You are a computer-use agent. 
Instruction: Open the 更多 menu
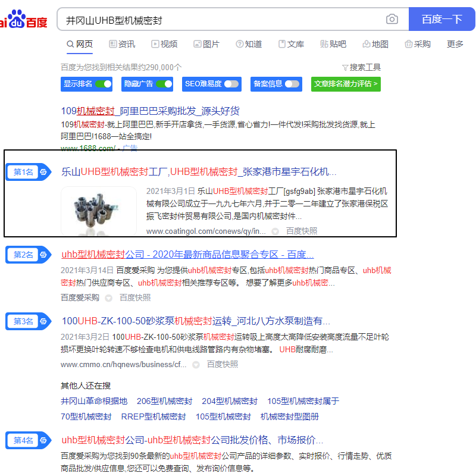[455, 44]
